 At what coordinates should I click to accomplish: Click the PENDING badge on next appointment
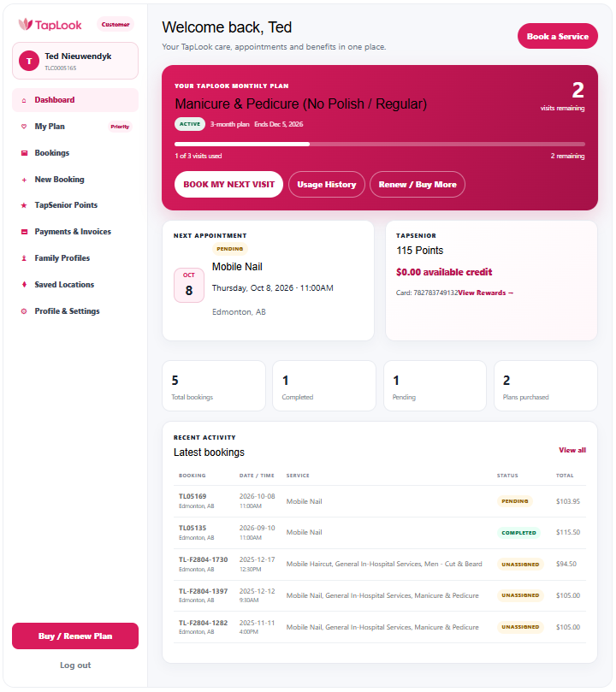pos(230,249)
